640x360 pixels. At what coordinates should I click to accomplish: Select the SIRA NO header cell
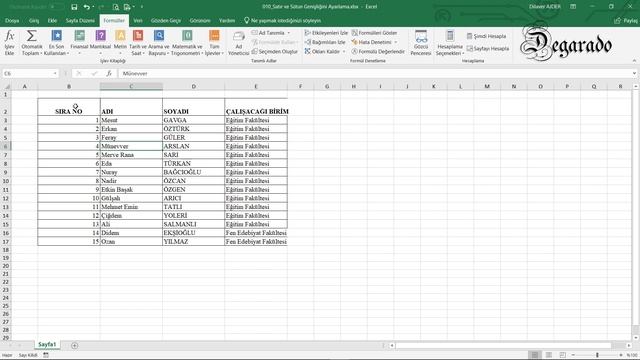[x=69, y=107]
